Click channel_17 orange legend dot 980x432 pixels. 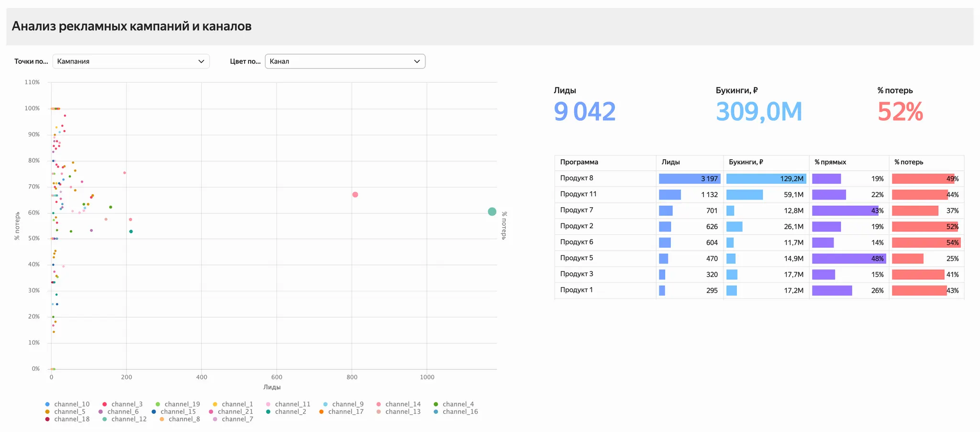click(322, 412)
